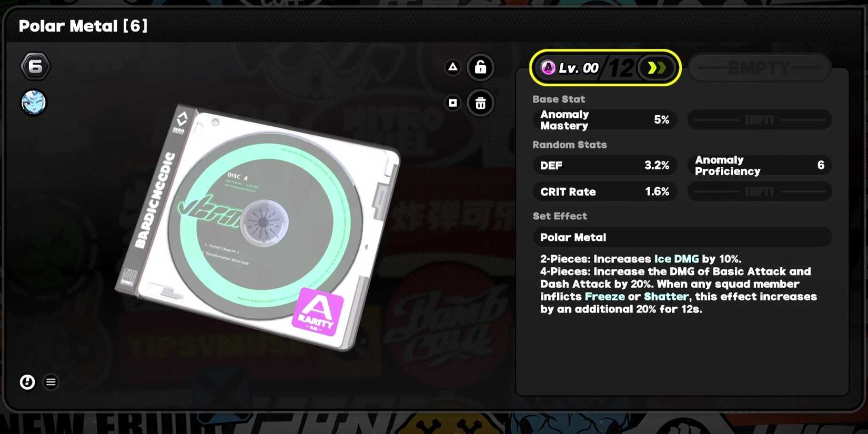Click the DEF 3.2% random stat

[604, 166]
